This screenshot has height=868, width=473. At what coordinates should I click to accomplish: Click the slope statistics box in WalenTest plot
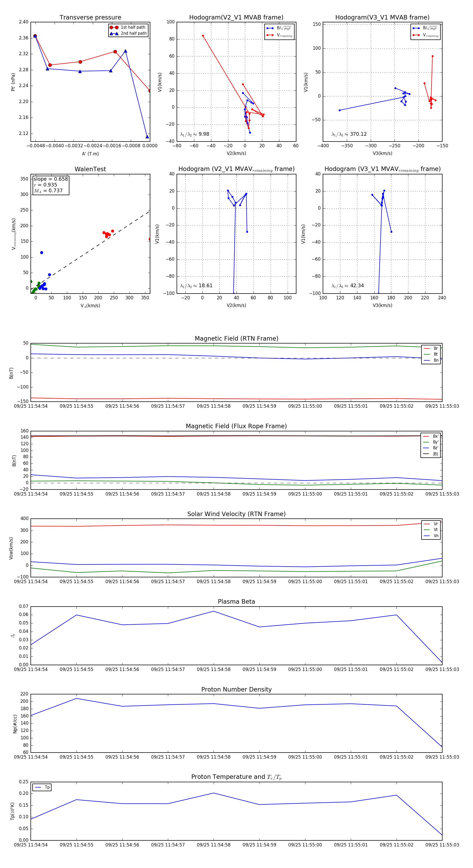(x=50, y=185)
